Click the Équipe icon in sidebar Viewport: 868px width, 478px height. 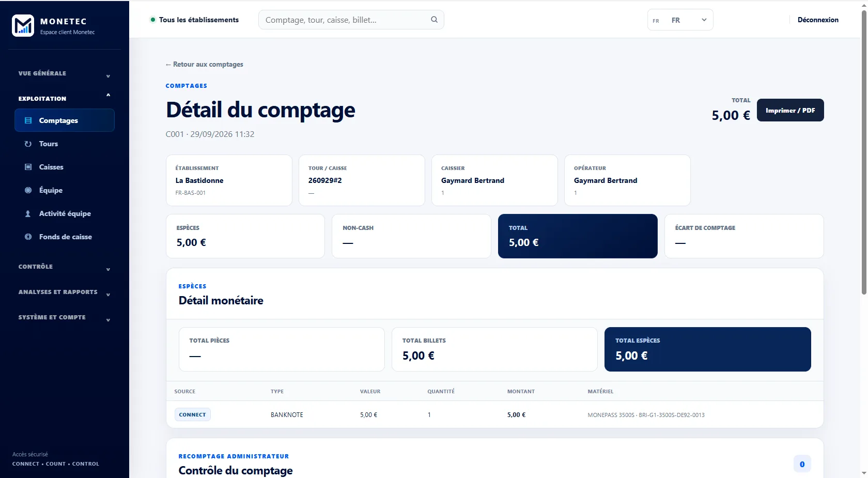point(28,190)
